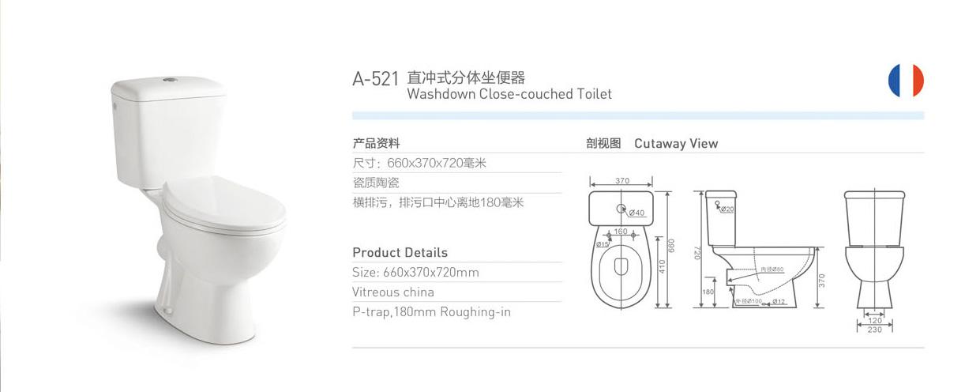Select the Cutaway View heading
Image resolution: width=980 pixels, height=392 pixels.
[676, 144]
